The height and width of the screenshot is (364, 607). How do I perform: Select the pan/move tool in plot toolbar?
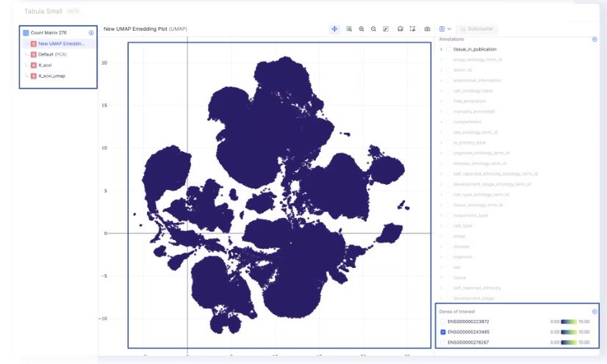(334, 29)
